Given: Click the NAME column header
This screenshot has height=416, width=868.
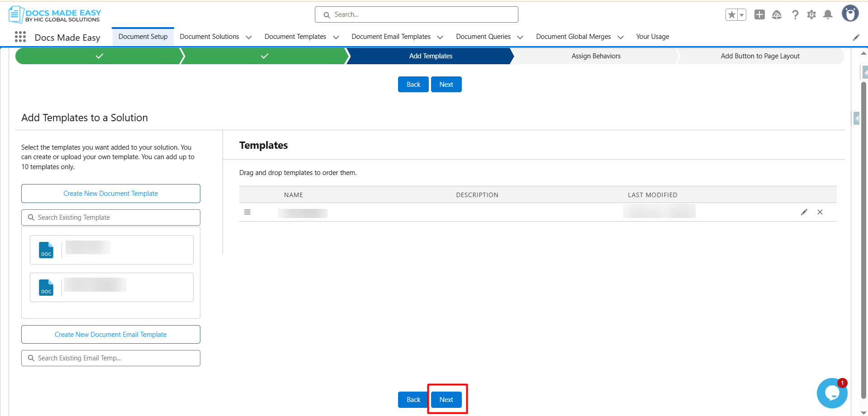Looking at the screenshot, I should pos(294,195).
